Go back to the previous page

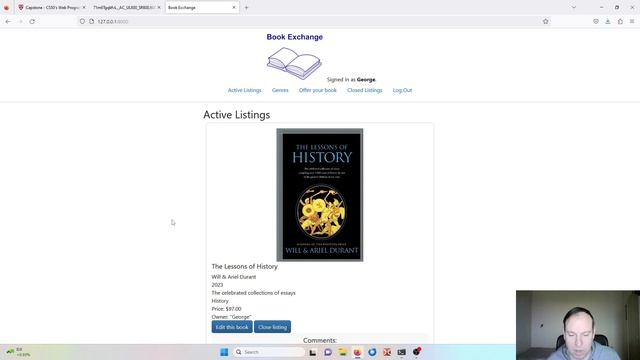click(x=8, y=21)
